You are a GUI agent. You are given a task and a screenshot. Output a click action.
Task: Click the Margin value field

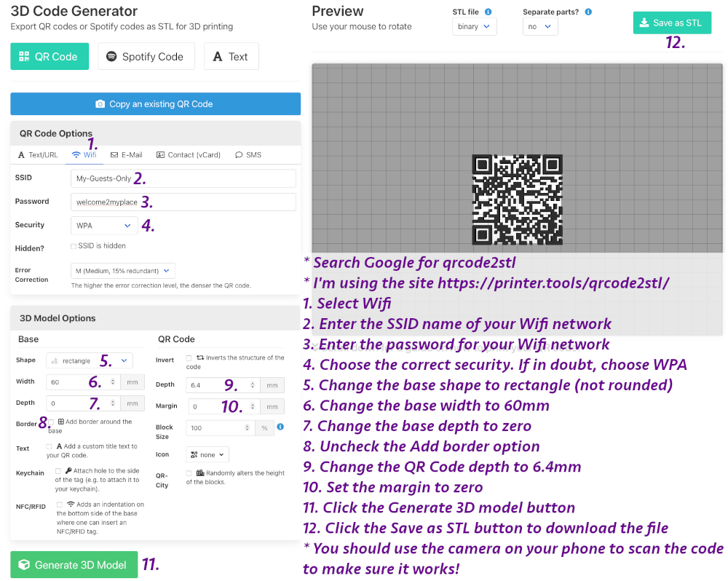(223, 407)
